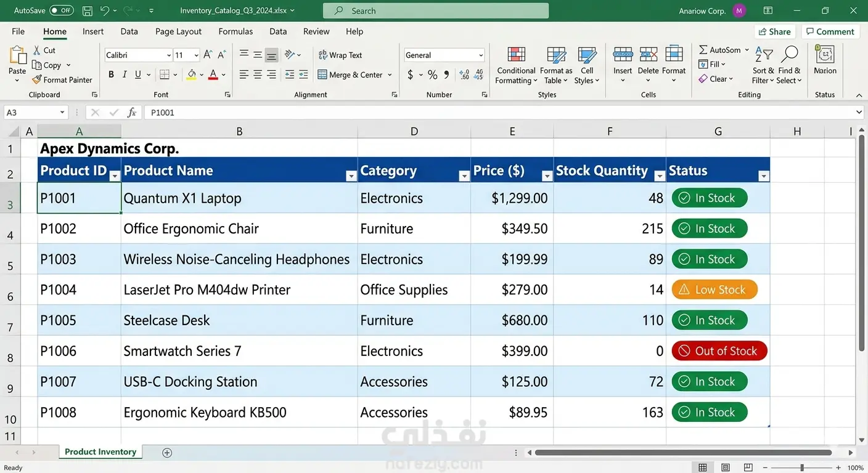Expand the Name Box dropdown arrow
868x473 pixels.
tap(62, 113)
